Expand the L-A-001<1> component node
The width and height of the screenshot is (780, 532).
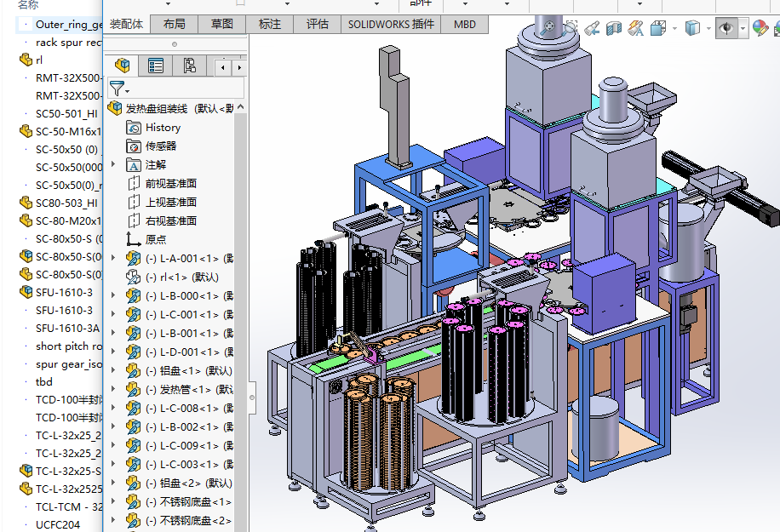(113, 258)
